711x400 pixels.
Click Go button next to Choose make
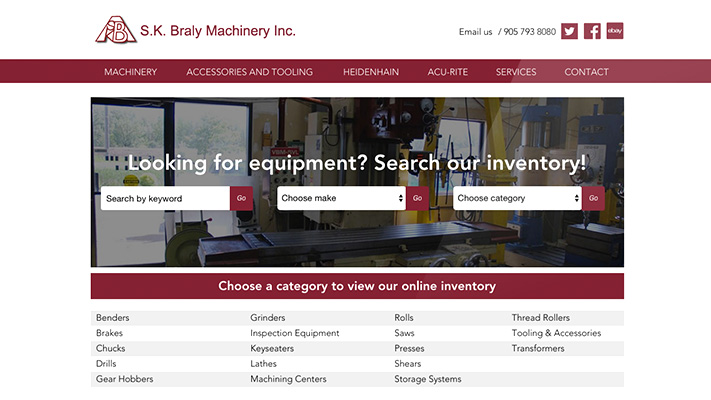point(417,198)
